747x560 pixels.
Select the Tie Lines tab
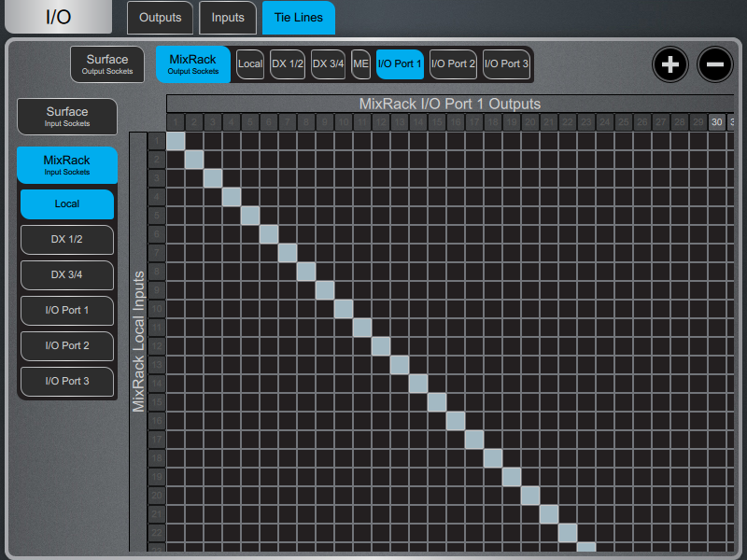pos(298,17)
